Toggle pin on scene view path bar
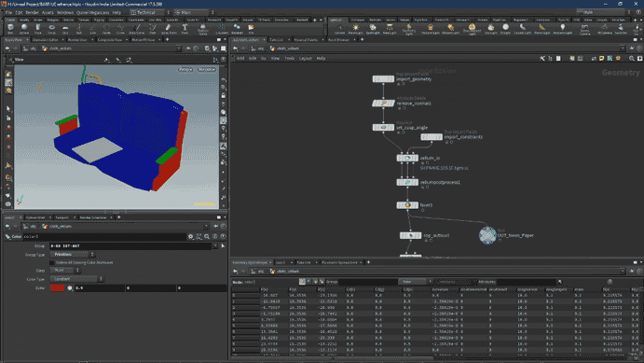Screen dimensions: 644x363 [187, 49]
